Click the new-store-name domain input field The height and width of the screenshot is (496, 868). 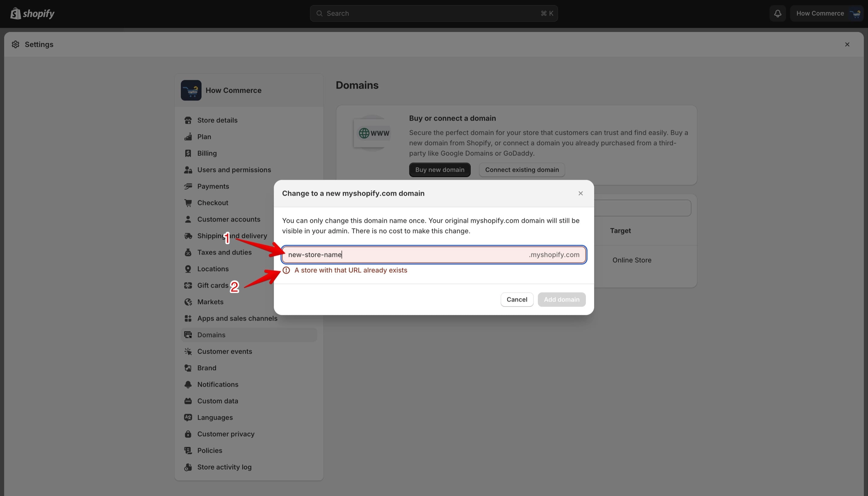point(434,254)
